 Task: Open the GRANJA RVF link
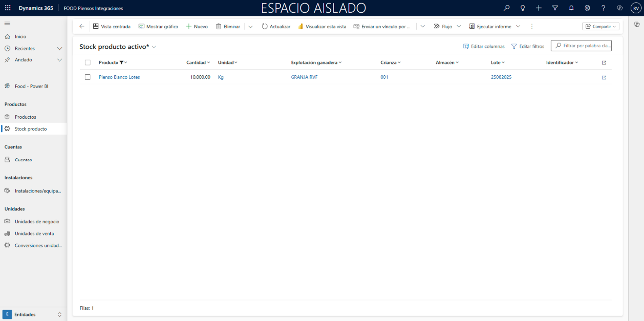tap(304, 77)
